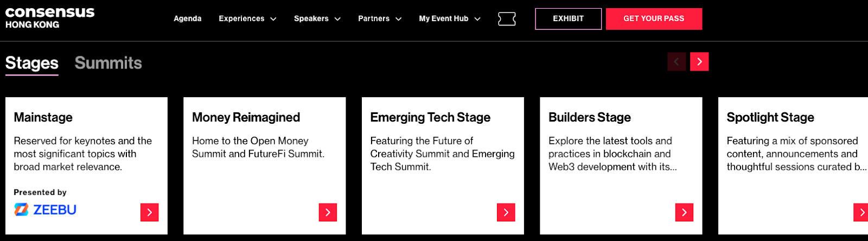Click the ticket icon in navigation bar
Viewport: 868px width, 241px height.
pos(507,19)
